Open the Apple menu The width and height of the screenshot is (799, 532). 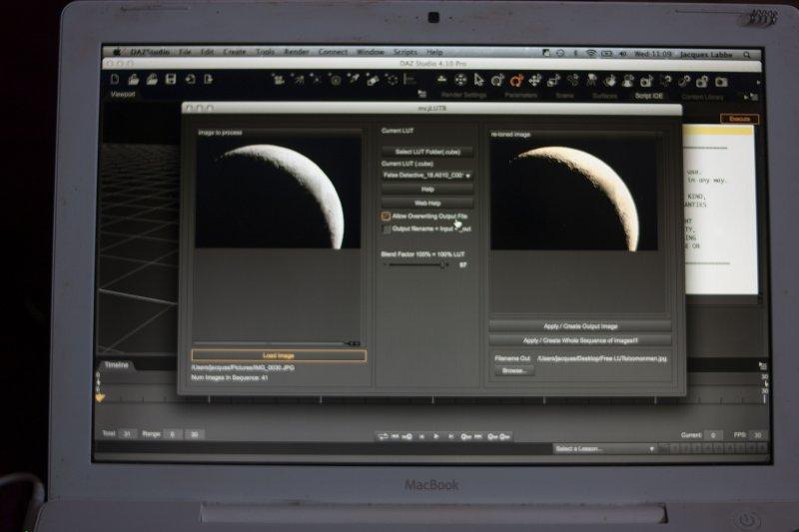pyautogui.click(x=116, y=52)
